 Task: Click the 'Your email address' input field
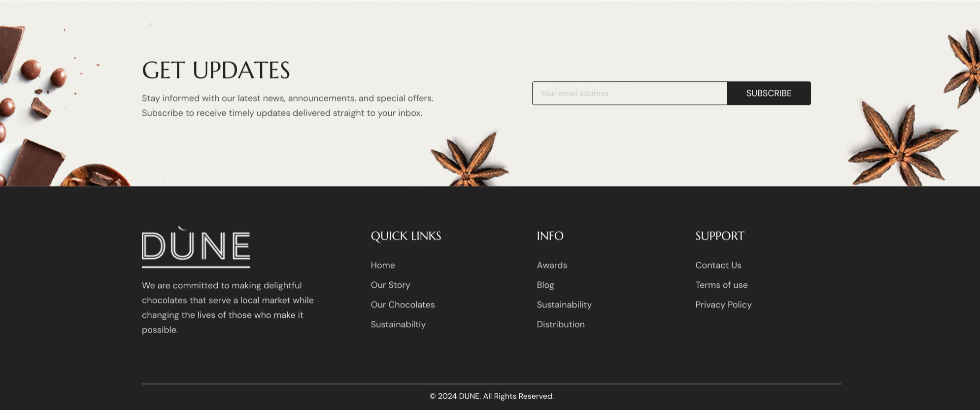(629, 93)
